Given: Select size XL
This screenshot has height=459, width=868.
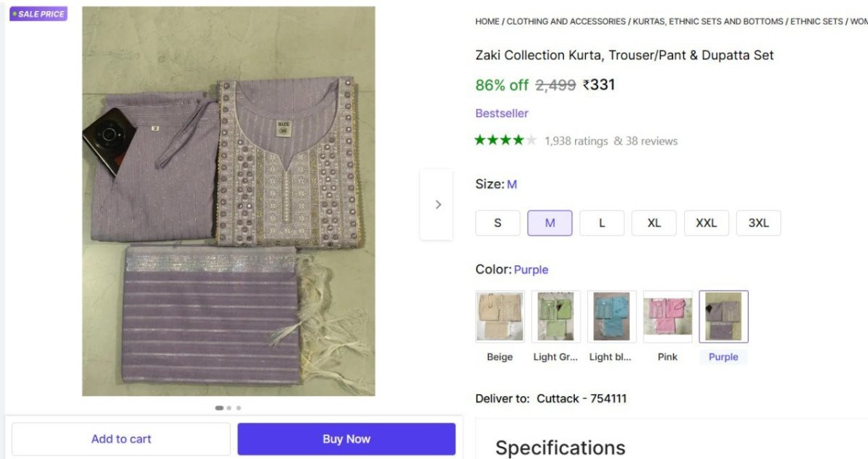Looking at the screenshot, I should click(x=654, y=223).
